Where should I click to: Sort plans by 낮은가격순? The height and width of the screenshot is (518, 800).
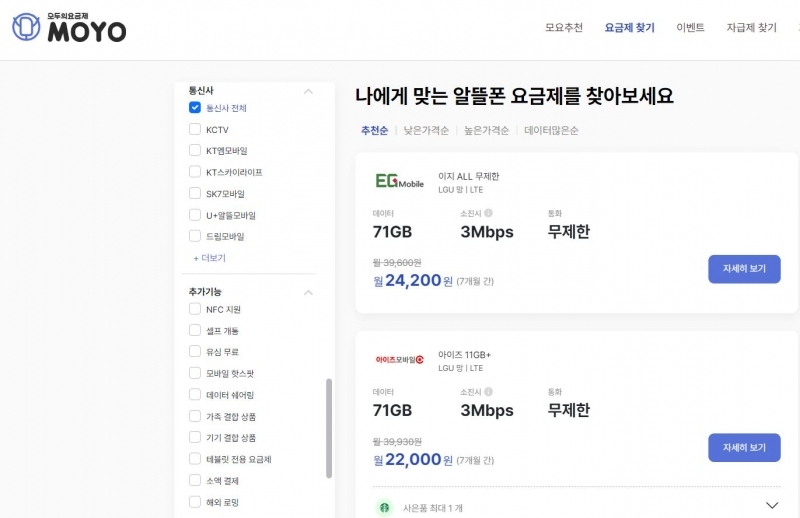tap(426, 131)
